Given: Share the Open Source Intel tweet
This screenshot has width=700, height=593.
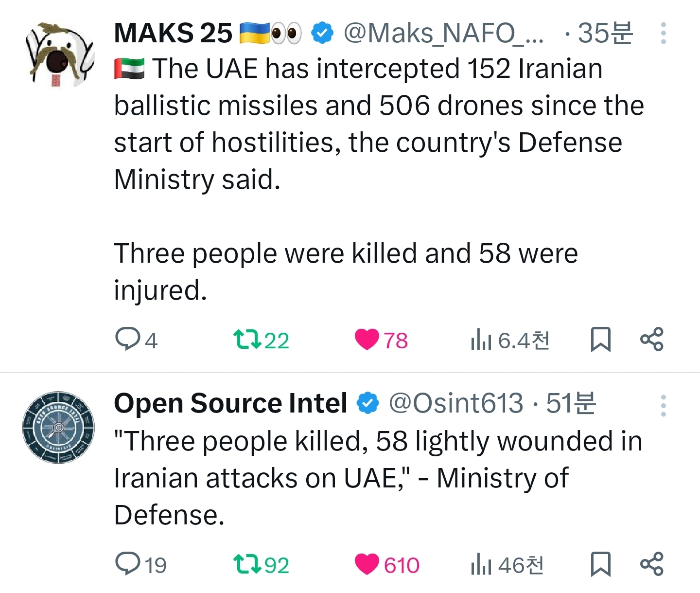Looking at the screenshot, I should coord(652,564).
